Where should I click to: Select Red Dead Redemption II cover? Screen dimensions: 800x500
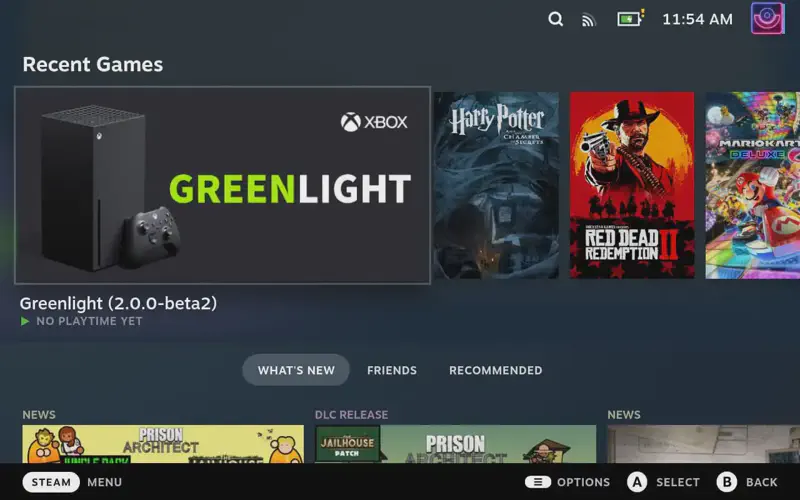[632, 185]
